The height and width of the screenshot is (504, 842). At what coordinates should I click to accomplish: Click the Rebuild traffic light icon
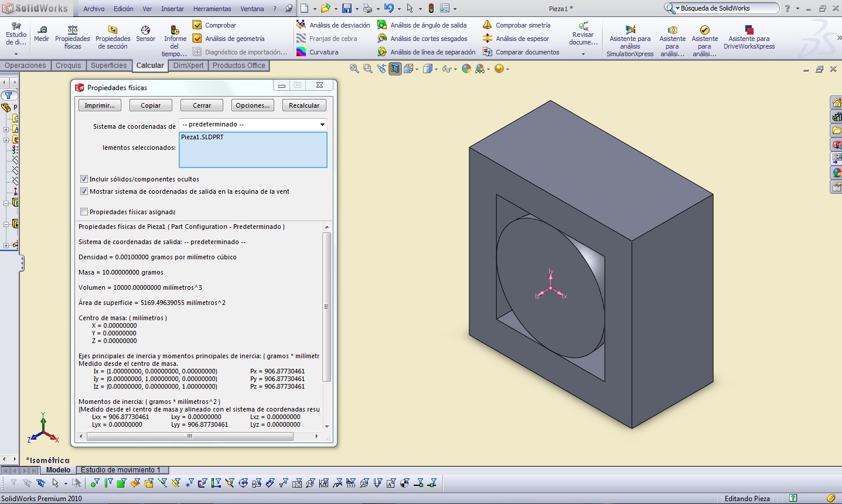click(x=431, y=8)
